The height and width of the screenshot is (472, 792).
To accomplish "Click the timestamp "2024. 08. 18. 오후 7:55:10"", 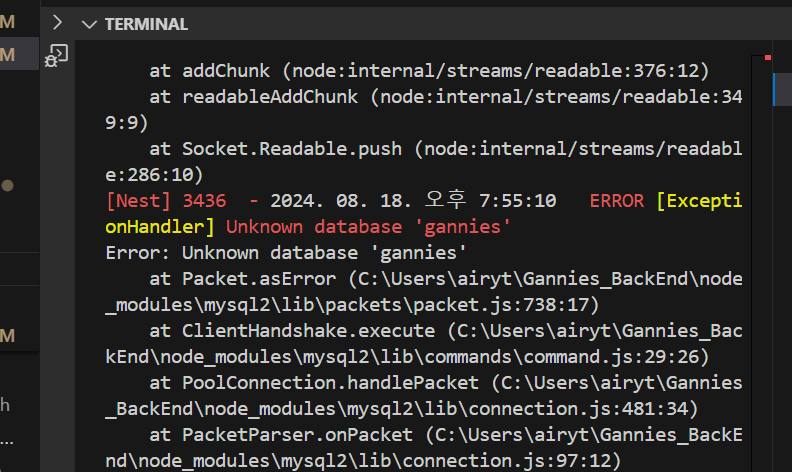I will pos(413,201).
